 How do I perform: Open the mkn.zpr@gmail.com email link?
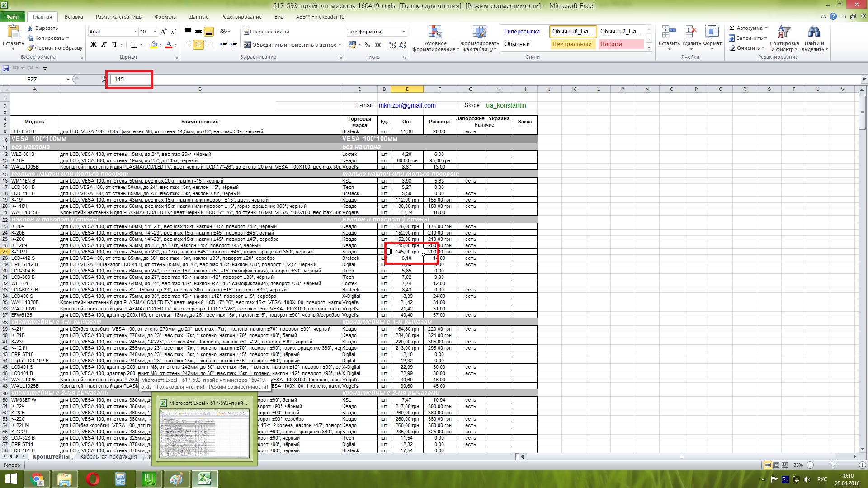click(407, 105)
